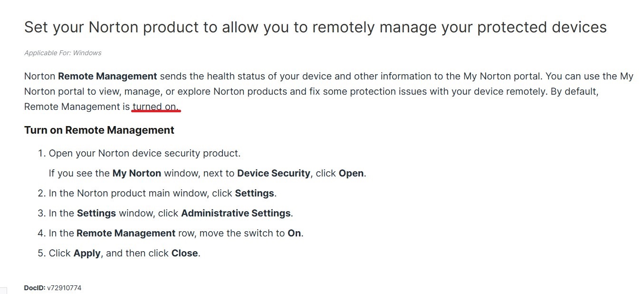
Task: Click bold "Open" in the step 1 note
Action: 351,173
